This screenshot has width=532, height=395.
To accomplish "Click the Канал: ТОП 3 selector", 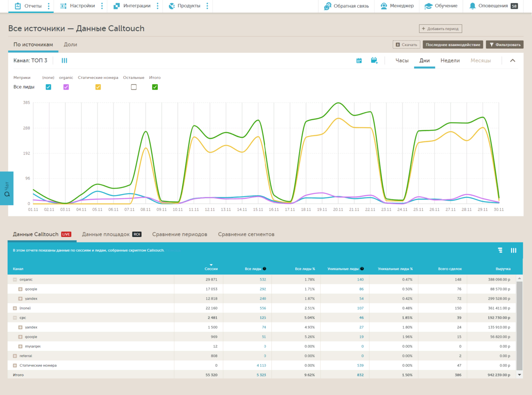I will (30, 60).
